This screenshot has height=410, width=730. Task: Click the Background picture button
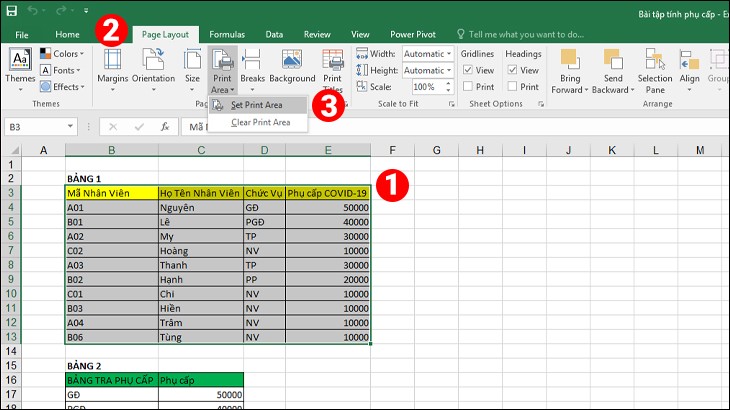pos(292,67)
